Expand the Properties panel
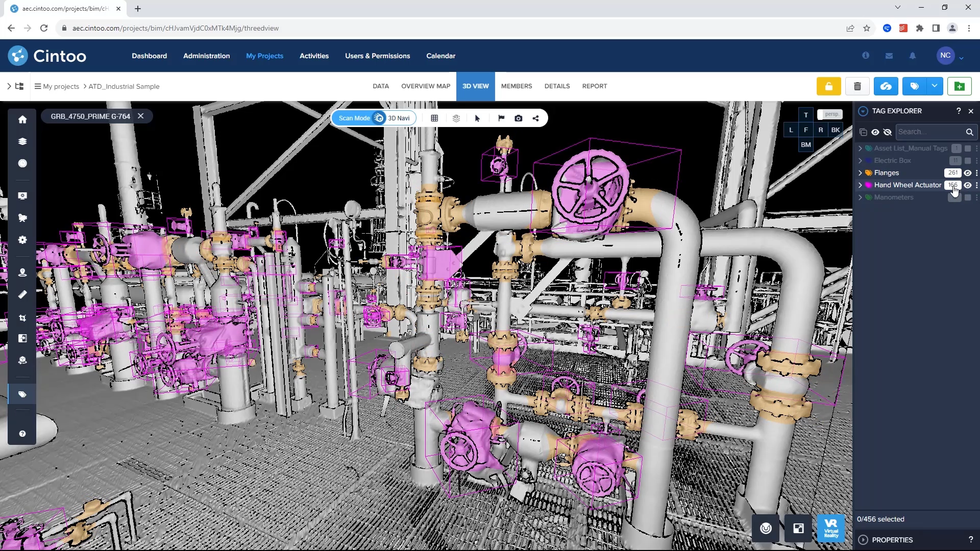Screen dimensions: 980x551 [x=863, y=540]
